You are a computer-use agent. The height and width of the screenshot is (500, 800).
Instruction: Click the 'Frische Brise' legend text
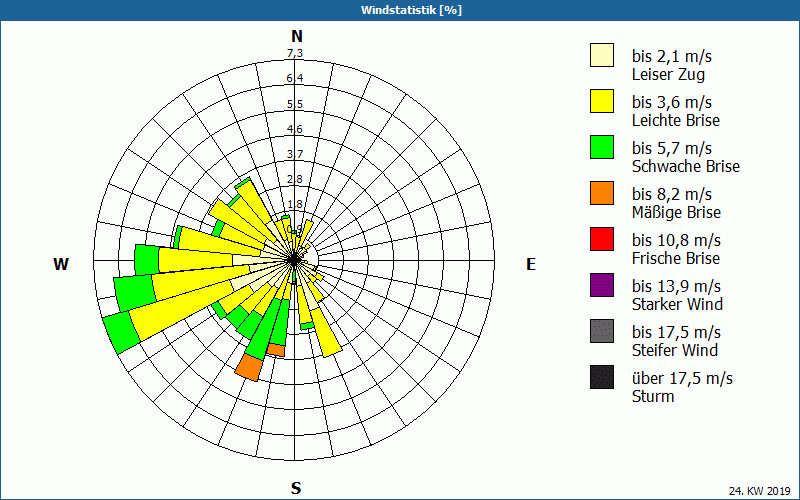click(x=676, y=258)
